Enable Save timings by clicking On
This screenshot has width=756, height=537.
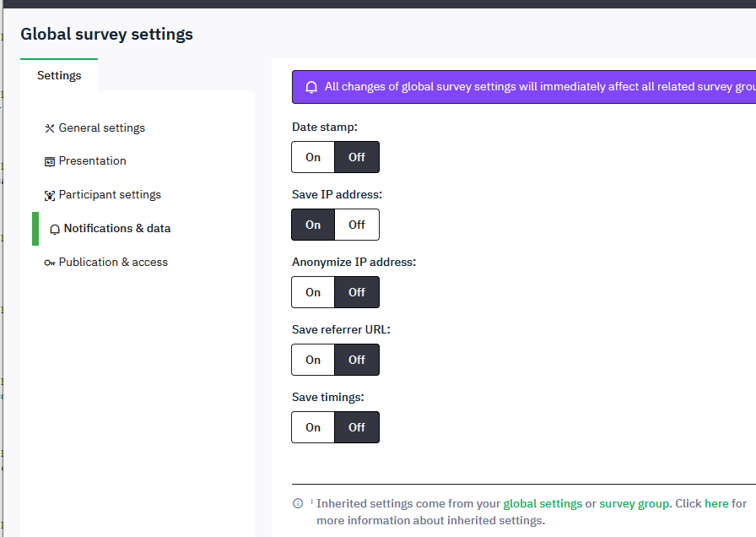(x=313, y=427)
